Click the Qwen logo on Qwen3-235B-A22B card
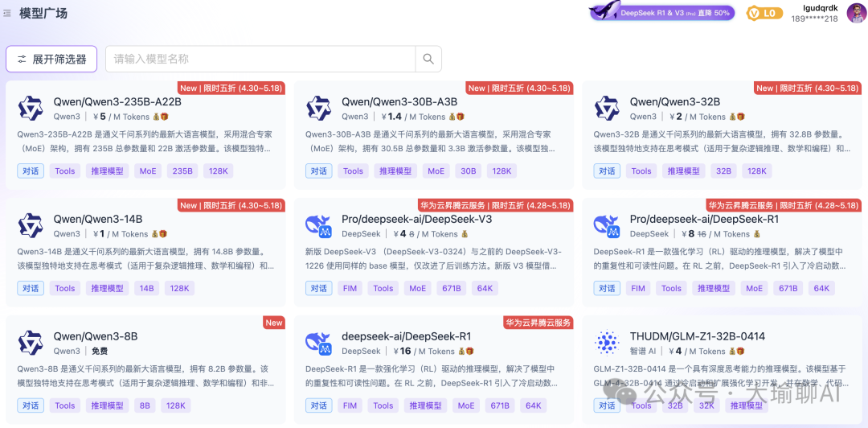Screen dimensions: 868x428 point(31,108)
